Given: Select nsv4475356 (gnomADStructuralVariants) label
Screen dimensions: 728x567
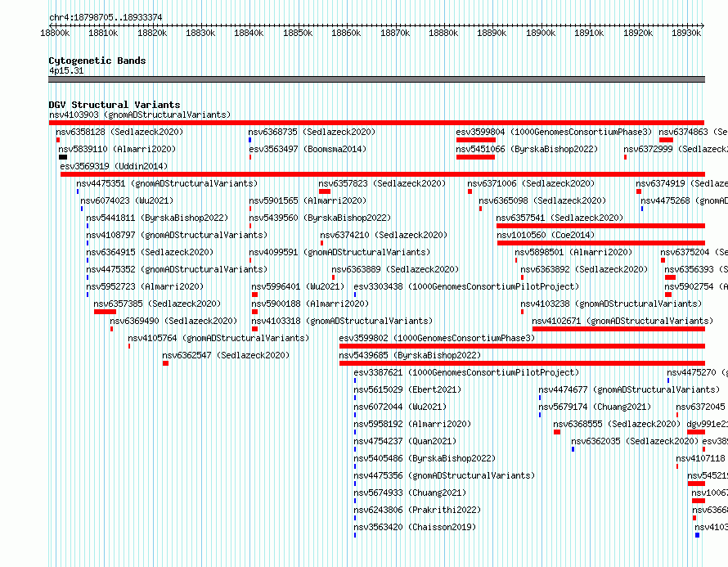Looking at the screenshot, I should (444, 475).
